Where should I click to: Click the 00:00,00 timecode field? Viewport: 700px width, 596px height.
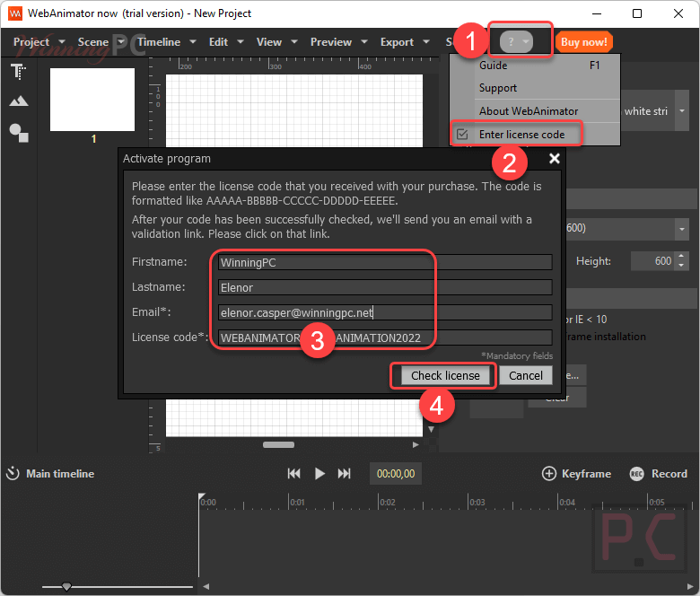point(396,474)
